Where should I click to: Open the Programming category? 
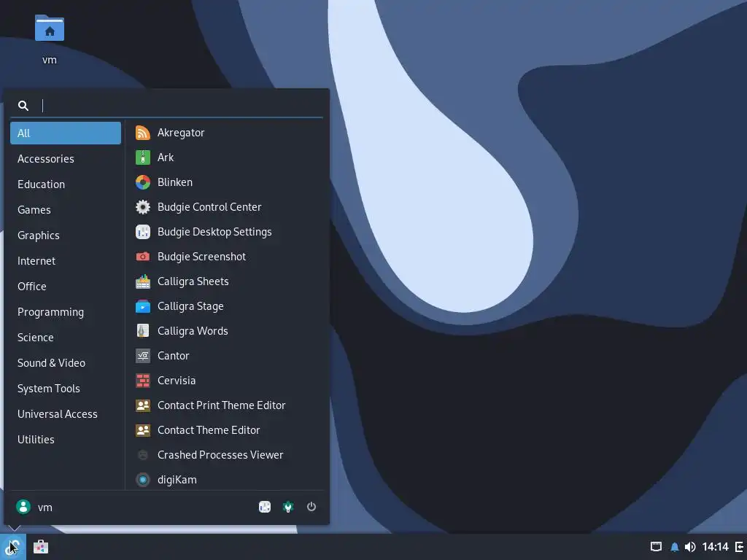(66, 312)
